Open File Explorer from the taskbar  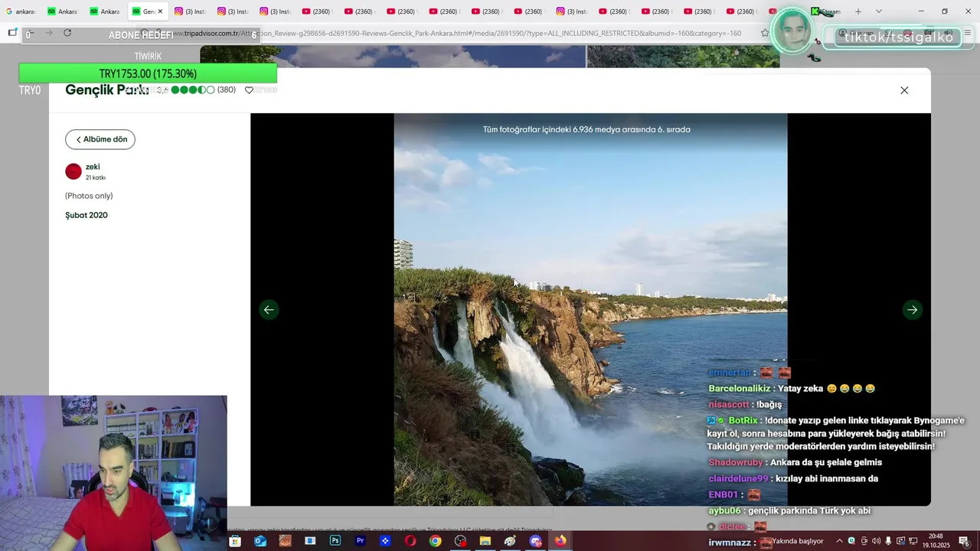485,541
